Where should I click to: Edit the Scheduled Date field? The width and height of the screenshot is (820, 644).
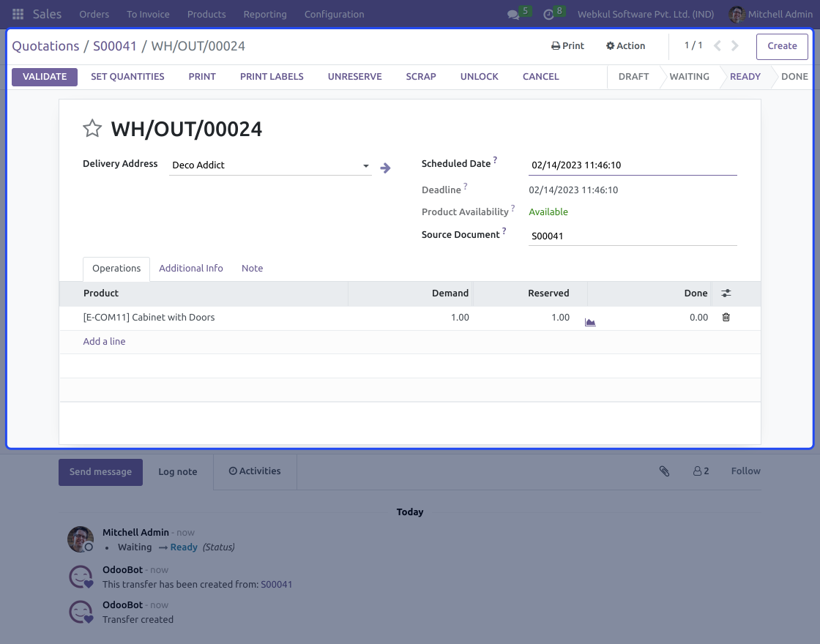[633, 165]
